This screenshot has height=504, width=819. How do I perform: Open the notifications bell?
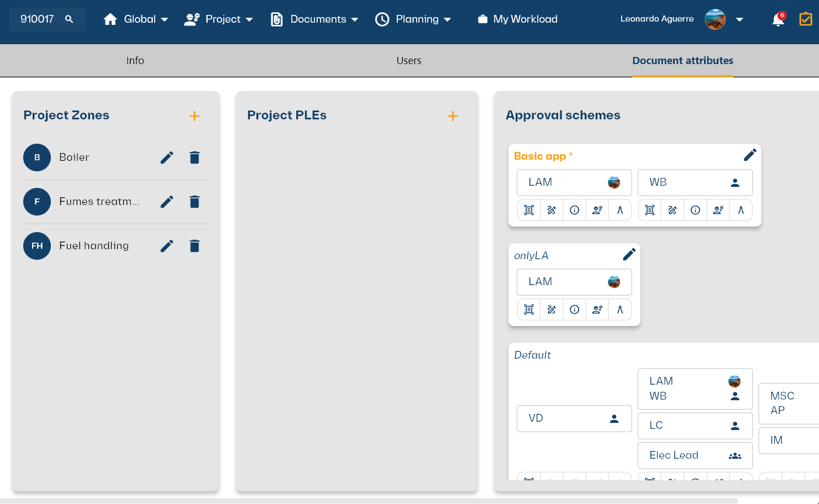(x=778, y=19)
